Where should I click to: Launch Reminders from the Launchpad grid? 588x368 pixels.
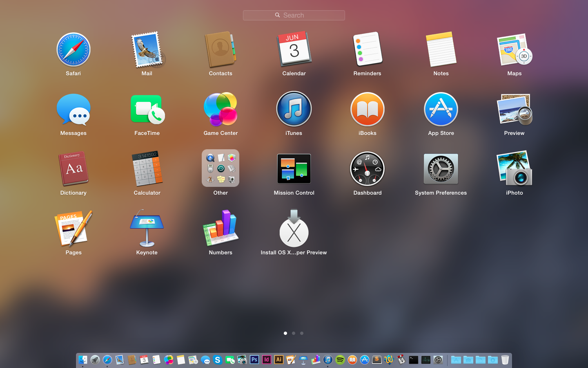coord(367,49)
